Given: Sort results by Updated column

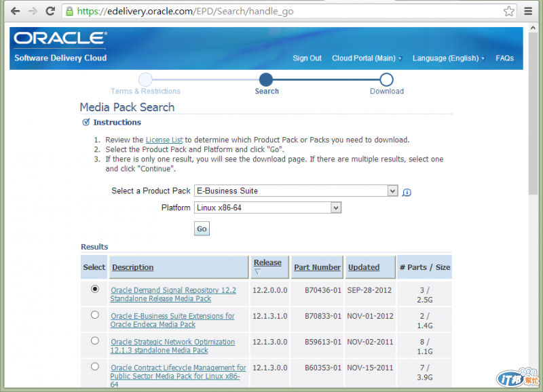Looking at the screenshot, I should [x=364, y=267].
